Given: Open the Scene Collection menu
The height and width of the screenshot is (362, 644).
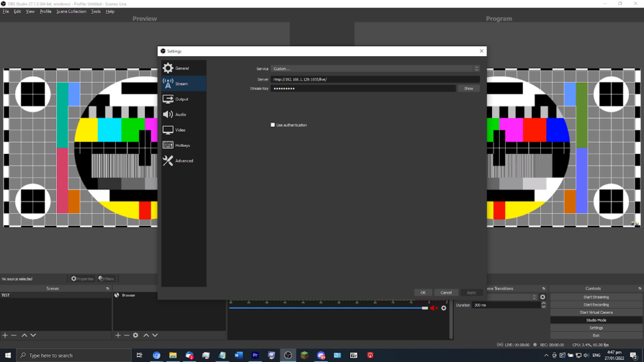Looking at the screenshot, I should coord(71,11).
